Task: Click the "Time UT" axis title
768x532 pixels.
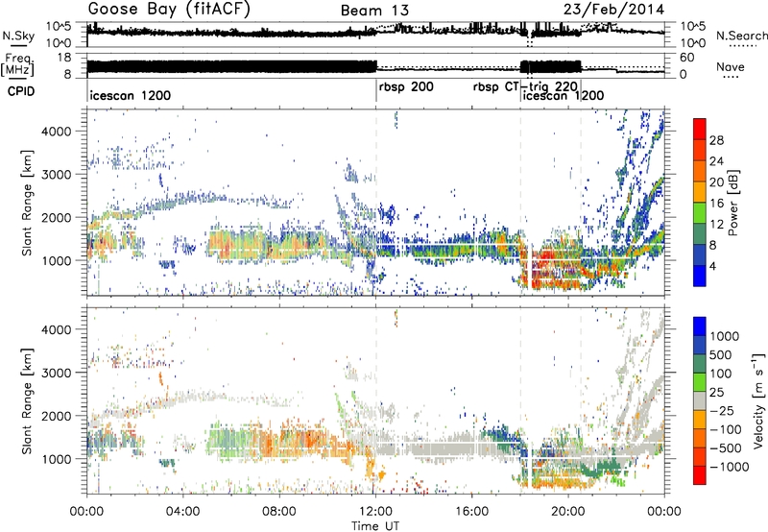Action: (x=375, y=526)
